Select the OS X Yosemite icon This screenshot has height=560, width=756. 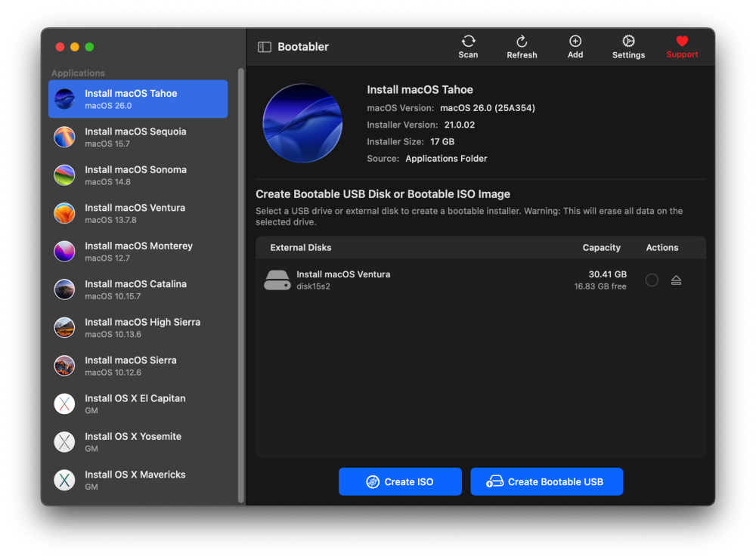[x=64, y=441]
